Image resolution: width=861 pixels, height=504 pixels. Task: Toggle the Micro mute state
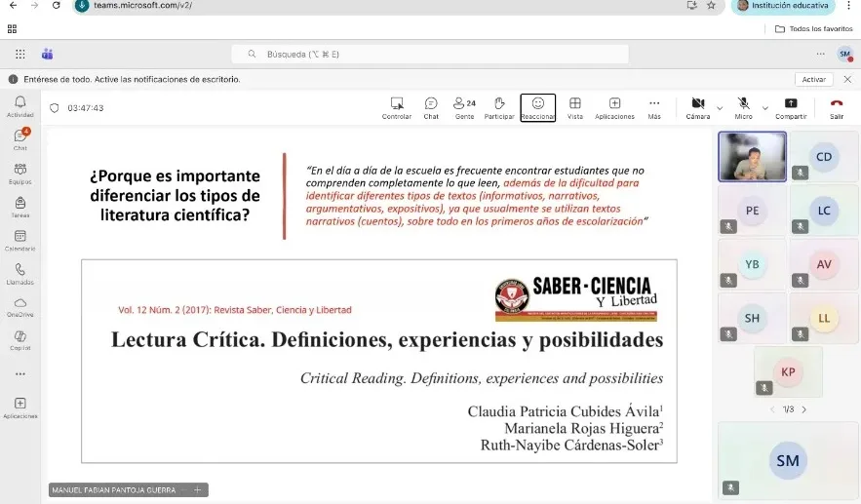[x=743, y=108]
